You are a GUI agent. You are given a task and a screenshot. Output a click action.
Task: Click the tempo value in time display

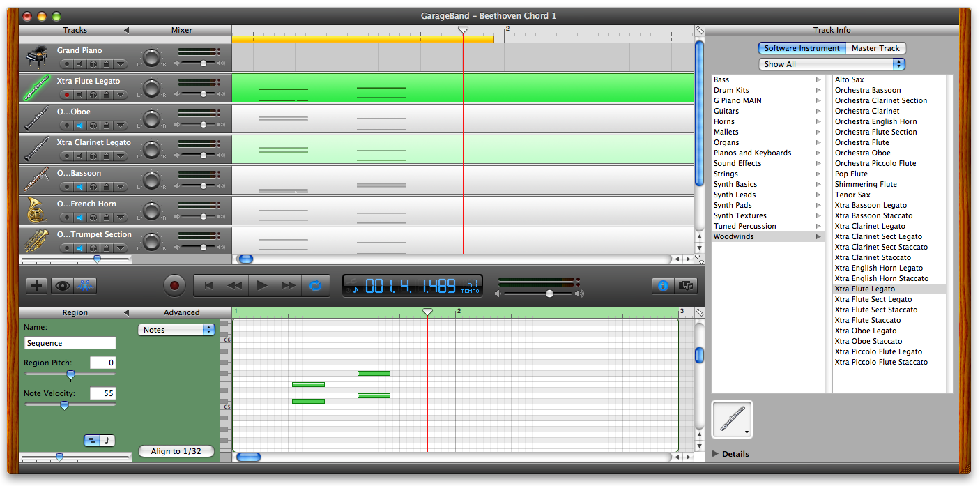pyautogui.click(x=473, y=283)
